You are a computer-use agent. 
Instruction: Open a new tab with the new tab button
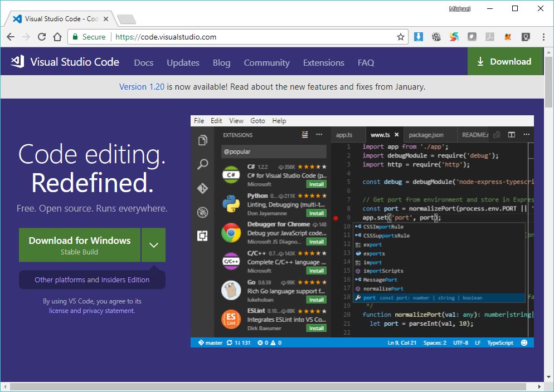click(x=127, y=19)
